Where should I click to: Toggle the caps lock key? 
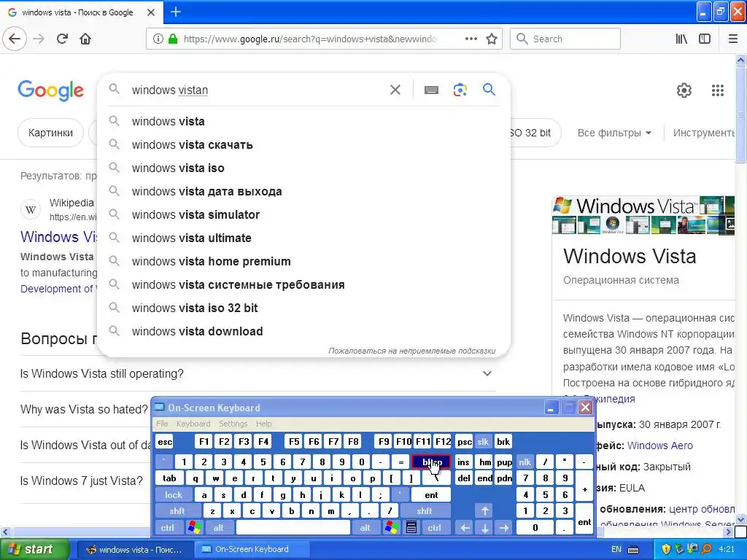[174, 495]
